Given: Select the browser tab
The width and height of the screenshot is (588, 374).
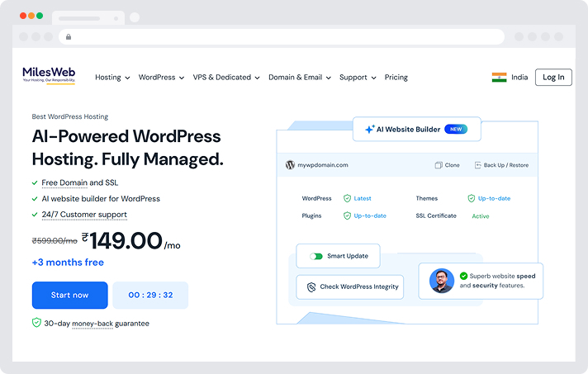Looking at the screenshot, I should (88, 18).
